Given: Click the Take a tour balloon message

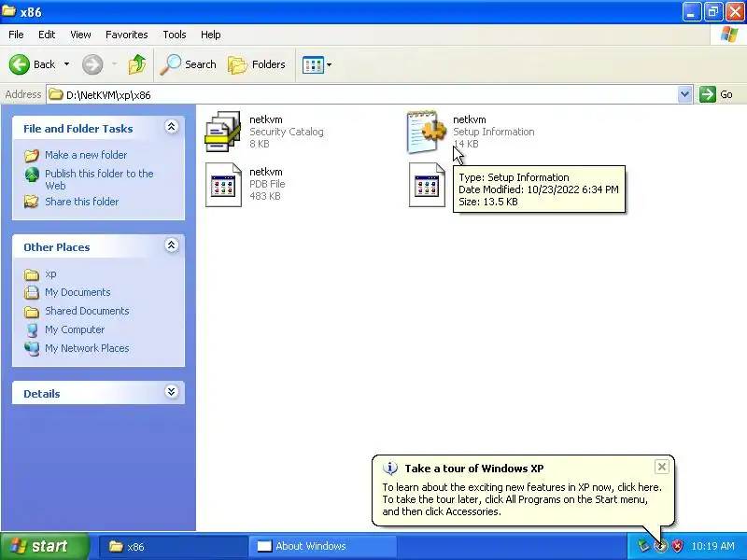Looking at the screenshot, I should tap(522, 499).
